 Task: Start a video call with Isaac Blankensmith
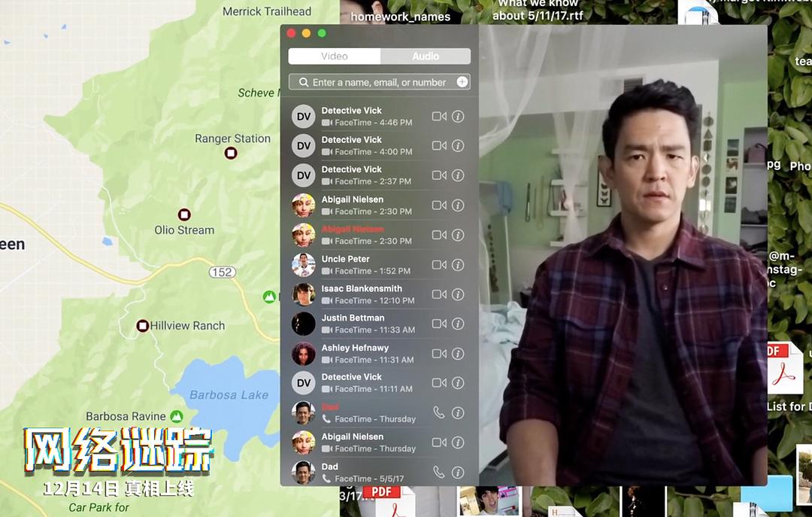pos(439,293)
